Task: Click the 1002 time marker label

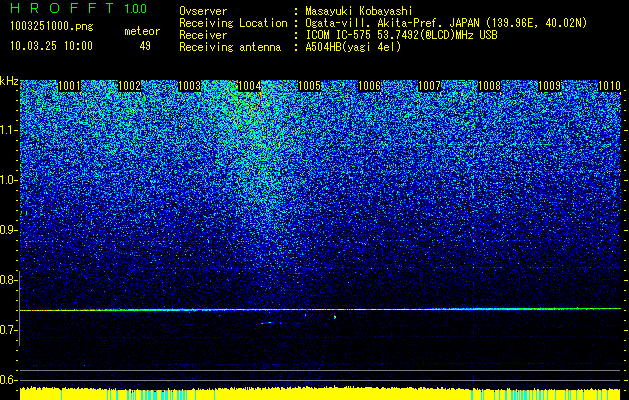Action: tap(130, 86)
